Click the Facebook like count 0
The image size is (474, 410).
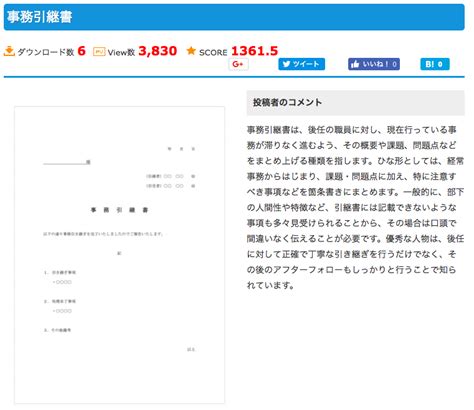click(x=395, y=64)
